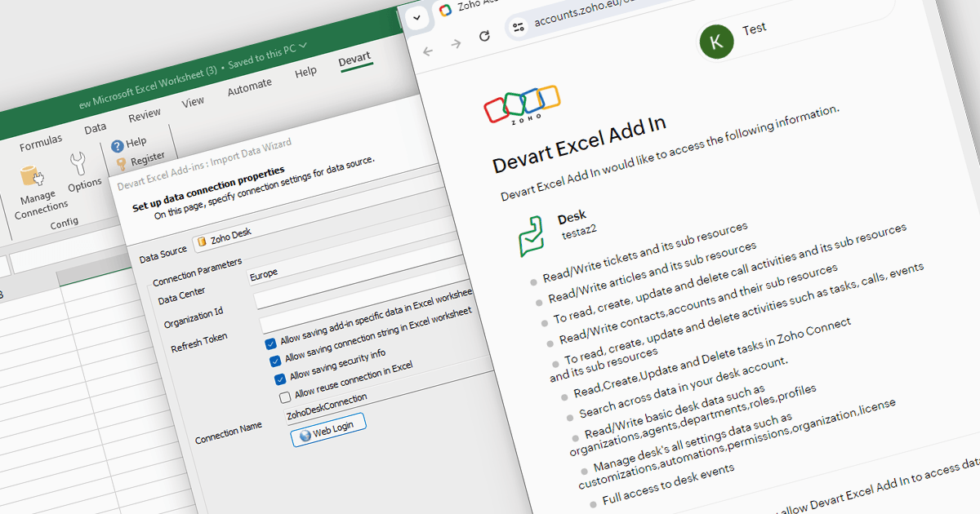The height and width of the screenshot is (514, 980).
Task: Click the Register key icon
Action: (x=121, y=163)
